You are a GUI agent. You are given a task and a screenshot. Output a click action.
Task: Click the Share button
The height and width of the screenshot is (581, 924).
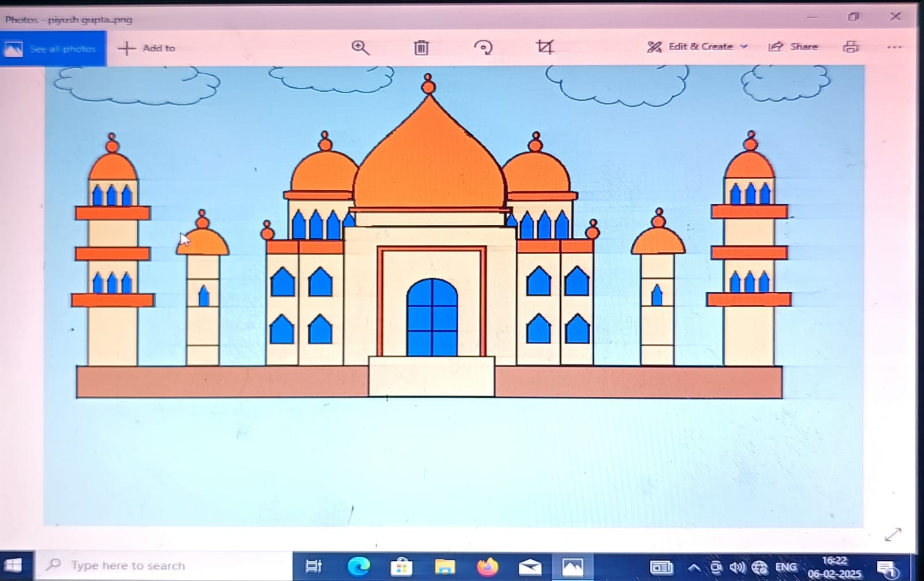[x=793, y=47]
